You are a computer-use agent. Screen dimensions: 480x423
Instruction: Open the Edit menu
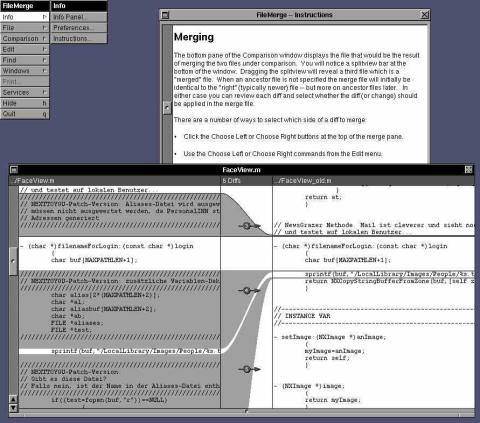[24, 49]
